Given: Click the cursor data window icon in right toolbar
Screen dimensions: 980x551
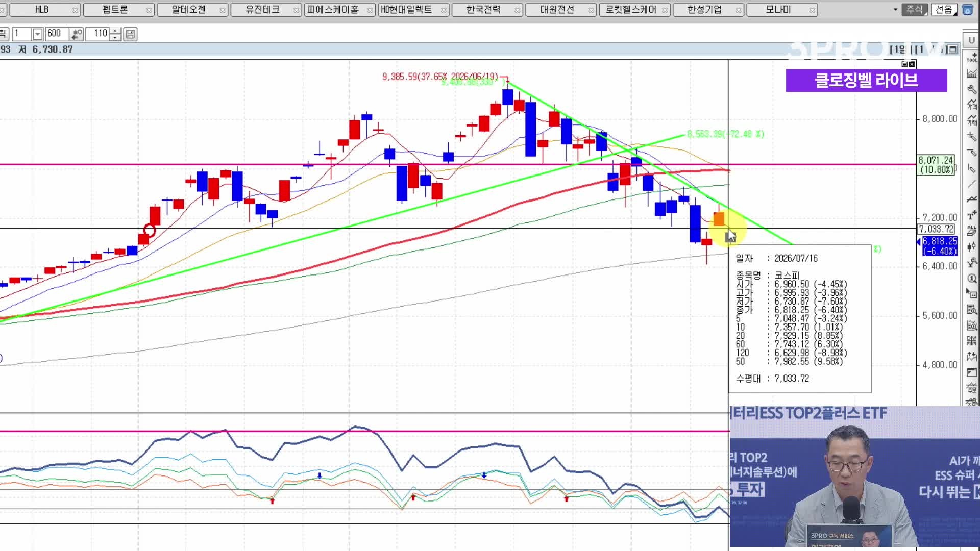Looking at the screenshot, I should [x=972, y=294].
